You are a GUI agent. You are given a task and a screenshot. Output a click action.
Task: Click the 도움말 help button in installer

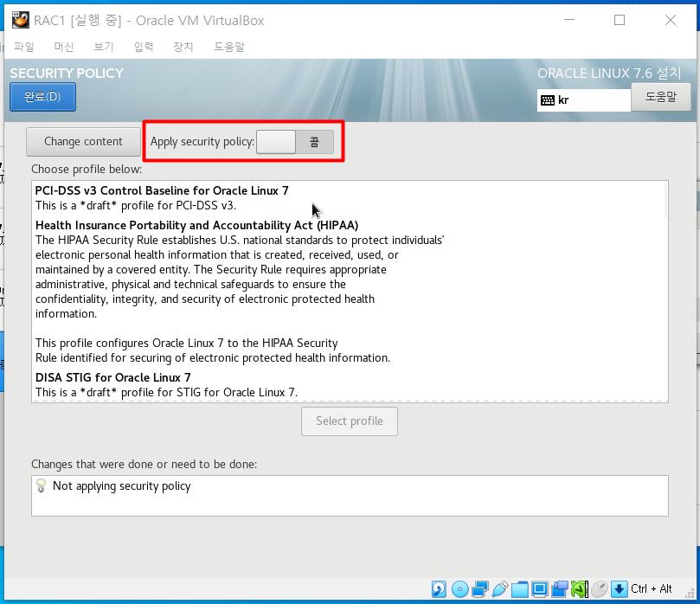tap(661, 97)
